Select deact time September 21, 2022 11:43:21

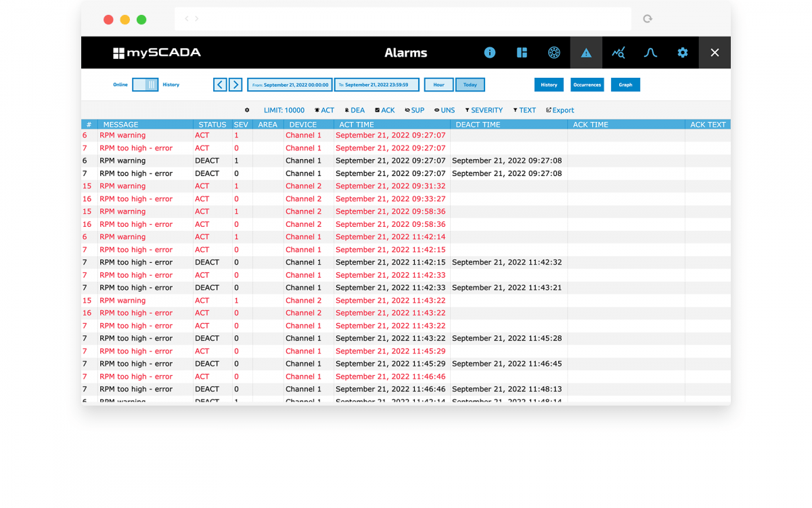507,288
